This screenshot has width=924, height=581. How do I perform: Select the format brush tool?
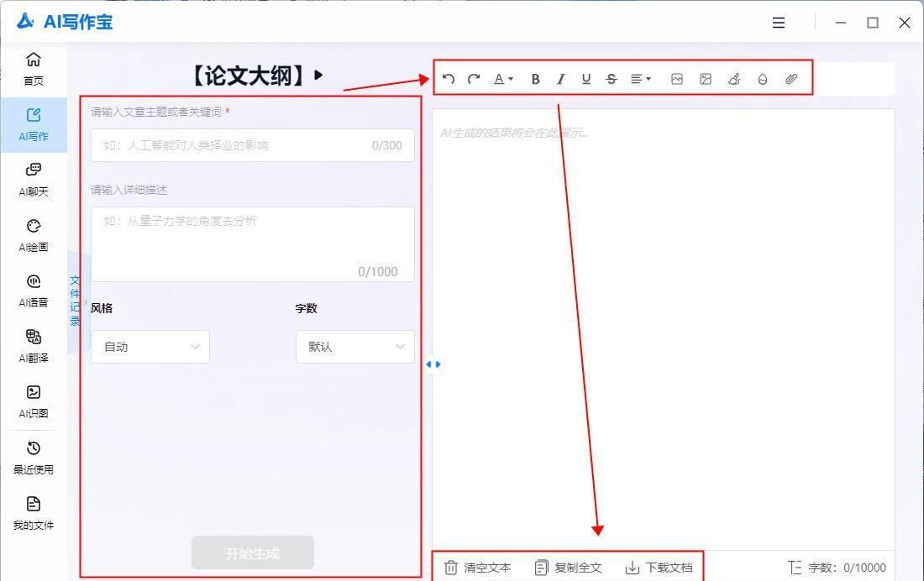tap(733, 79)
